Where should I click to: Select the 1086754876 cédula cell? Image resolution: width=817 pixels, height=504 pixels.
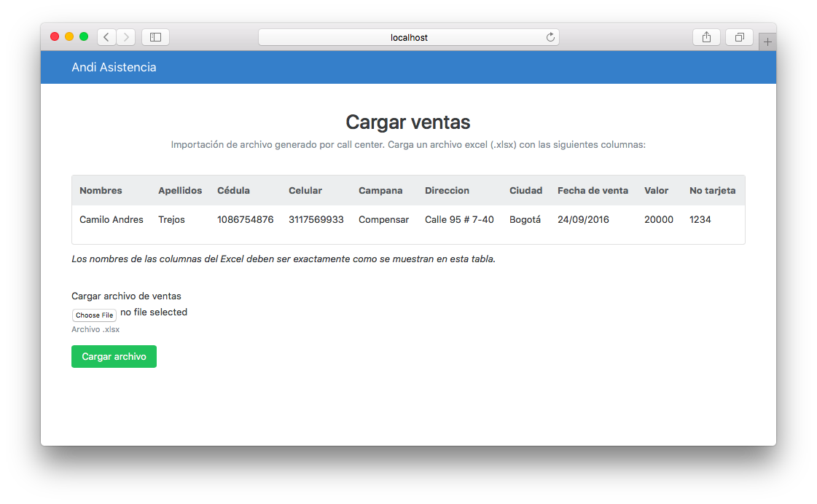click(x=246, y=220)
